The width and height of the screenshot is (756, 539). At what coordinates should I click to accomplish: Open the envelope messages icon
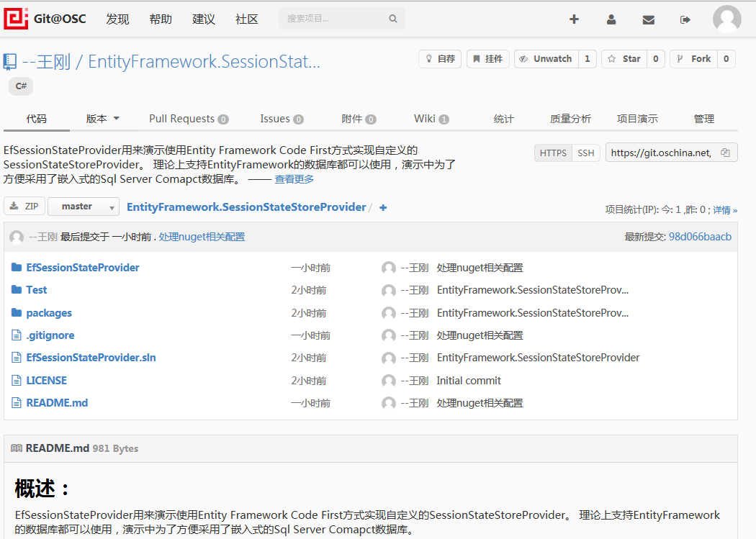[649, 19]
